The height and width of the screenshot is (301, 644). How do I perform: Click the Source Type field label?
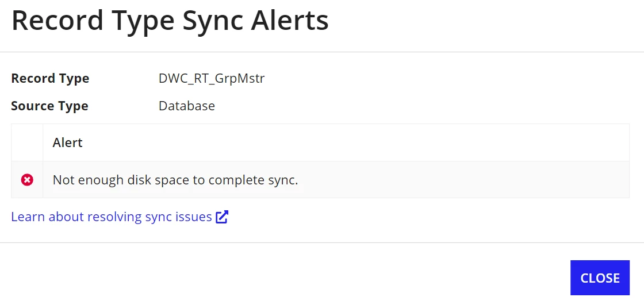[49, 106]
